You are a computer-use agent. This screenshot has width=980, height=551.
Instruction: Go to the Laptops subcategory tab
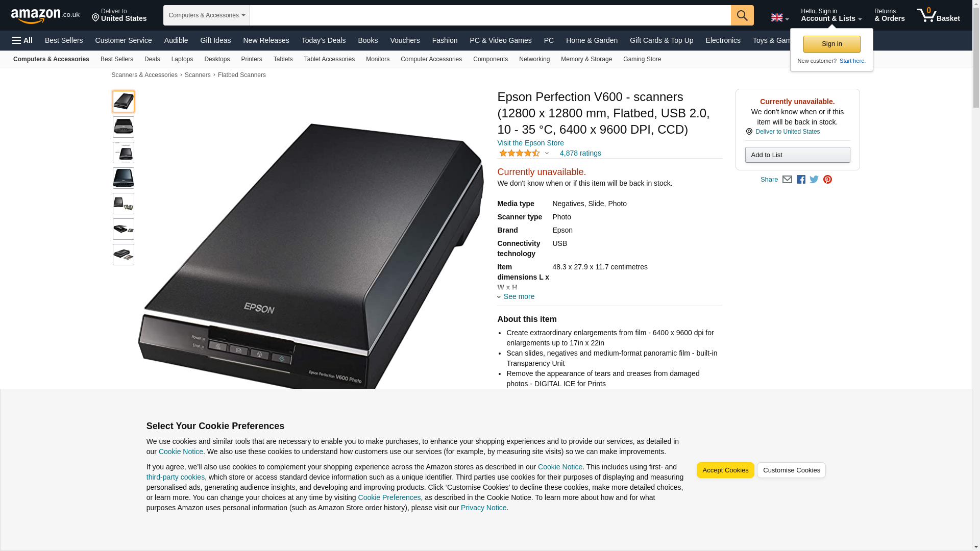182,59
